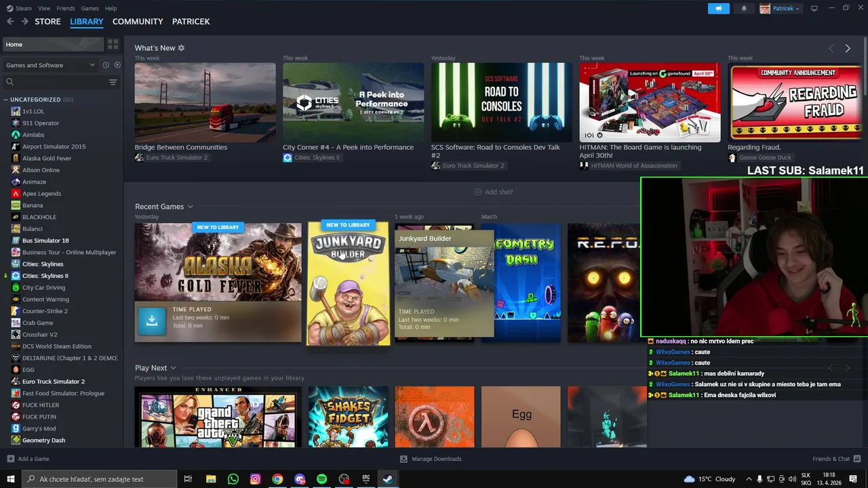Click the Add a Game link

pyautogui.click(x=33, y=459)
